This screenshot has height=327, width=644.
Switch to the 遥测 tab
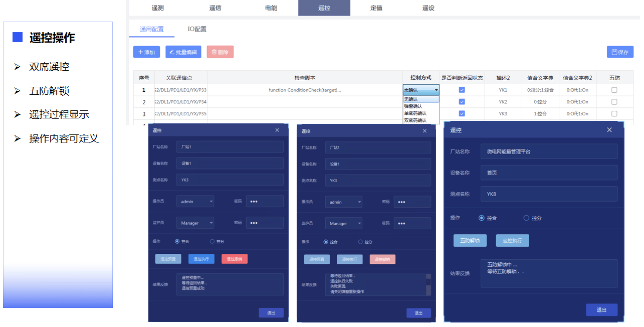[x=157, y=8]
